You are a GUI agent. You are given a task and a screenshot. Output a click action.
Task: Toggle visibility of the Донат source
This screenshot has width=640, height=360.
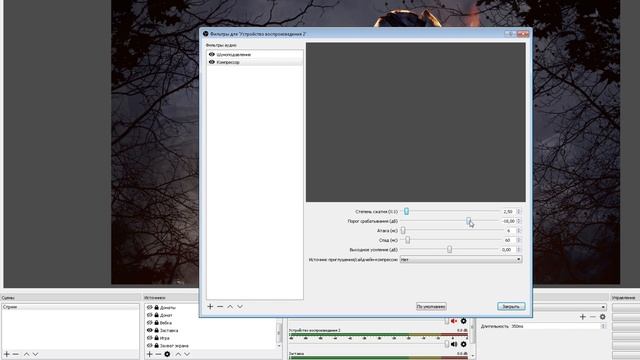150,315
